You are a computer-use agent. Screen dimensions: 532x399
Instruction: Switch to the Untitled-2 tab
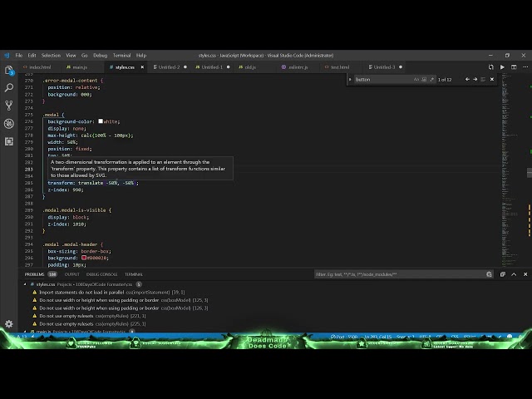169,67
